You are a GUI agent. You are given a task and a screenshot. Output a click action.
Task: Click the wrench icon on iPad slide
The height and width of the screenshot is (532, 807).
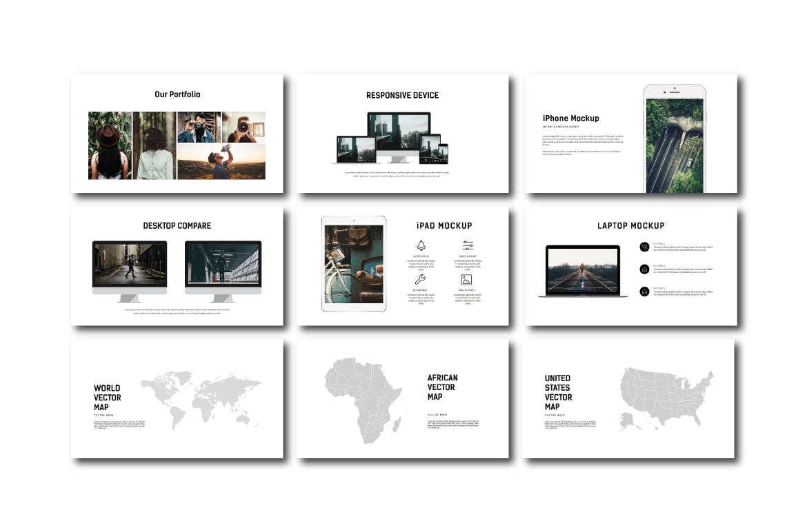click(421, 280)
